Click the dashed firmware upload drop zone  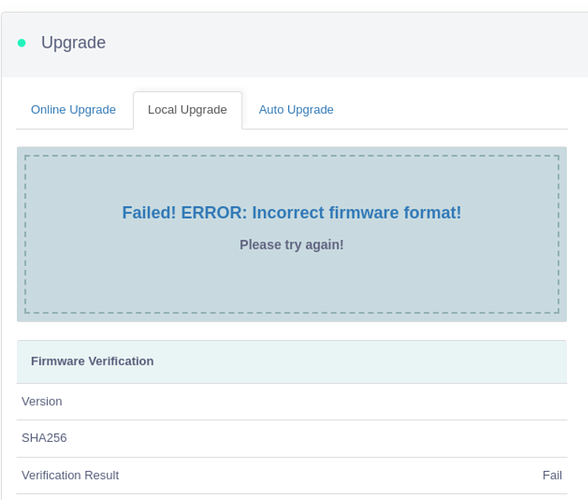click(292, 234)
